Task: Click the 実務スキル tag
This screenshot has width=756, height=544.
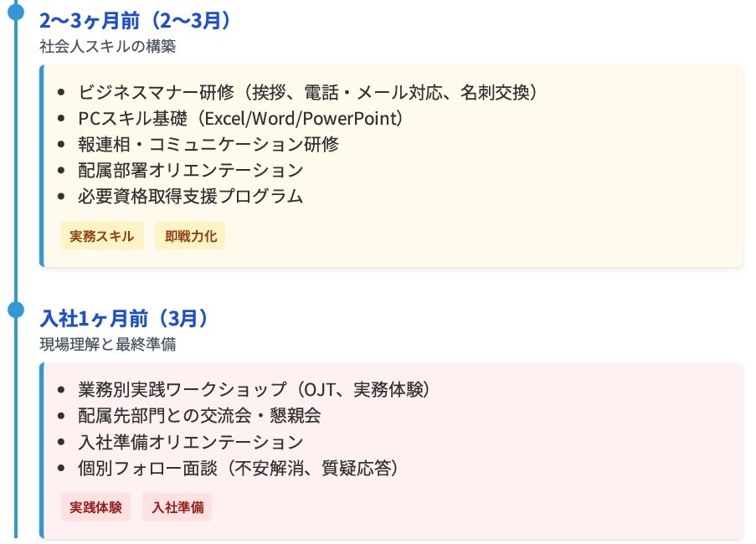Action: pyautogui.click(x=102, y=236)
